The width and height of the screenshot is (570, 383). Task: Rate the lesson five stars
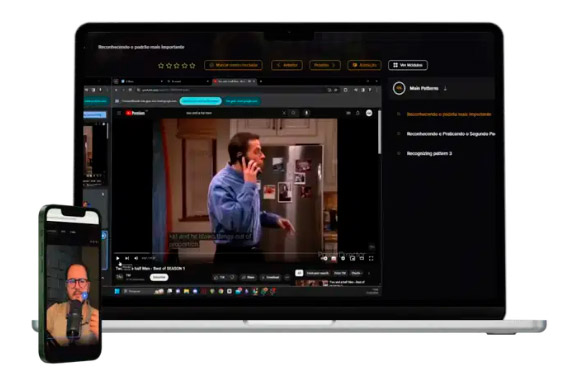point(192,65)
